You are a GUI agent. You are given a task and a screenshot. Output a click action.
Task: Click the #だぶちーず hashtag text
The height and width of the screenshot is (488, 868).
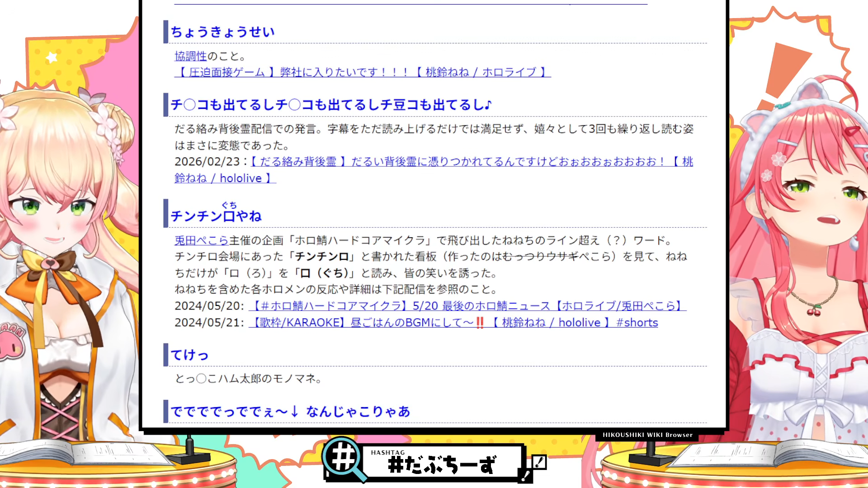pyautogui.click(x=442, y=465)
